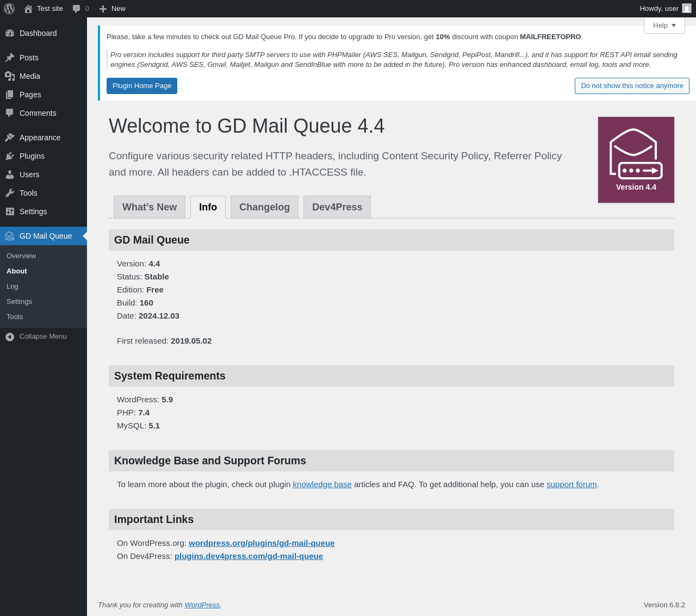Screen dimensions: 696x616
Task: Open the Dev4Press tab
Action: (337, 207)
